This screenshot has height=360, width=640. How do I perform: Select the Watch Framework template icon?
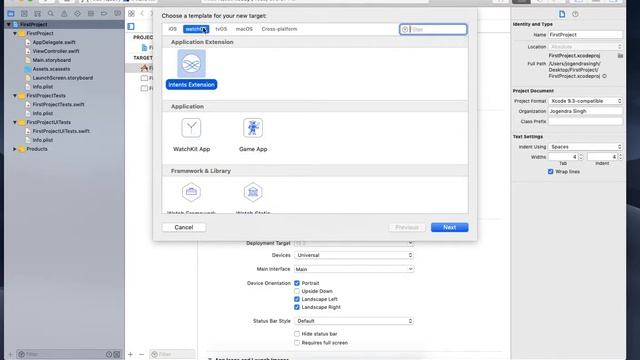click(x=191, y=192)
